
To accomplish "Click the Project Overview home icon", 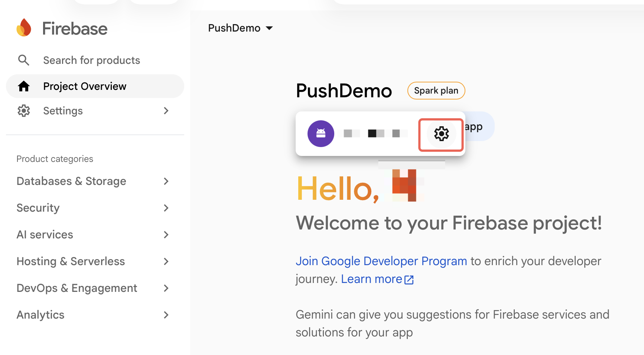I will click(x=24, y=86).
